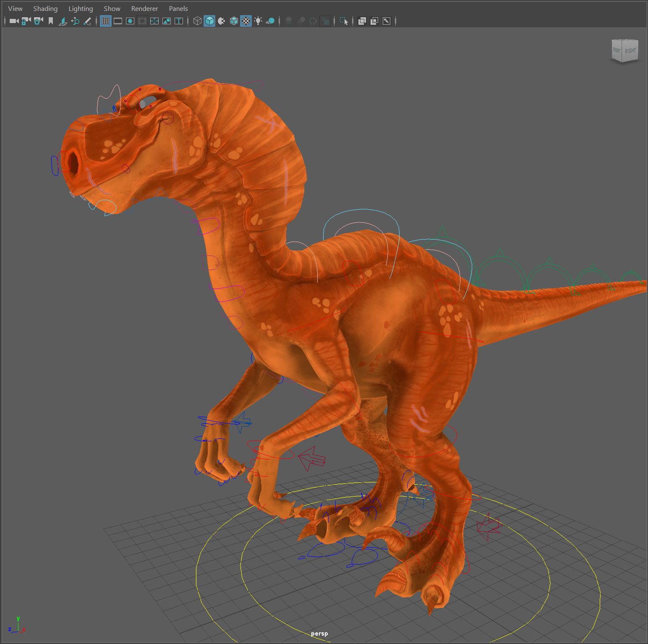Enable Use Default Material icon
The height and width of the screenshot is (644, 648).
tap(222, 21)
